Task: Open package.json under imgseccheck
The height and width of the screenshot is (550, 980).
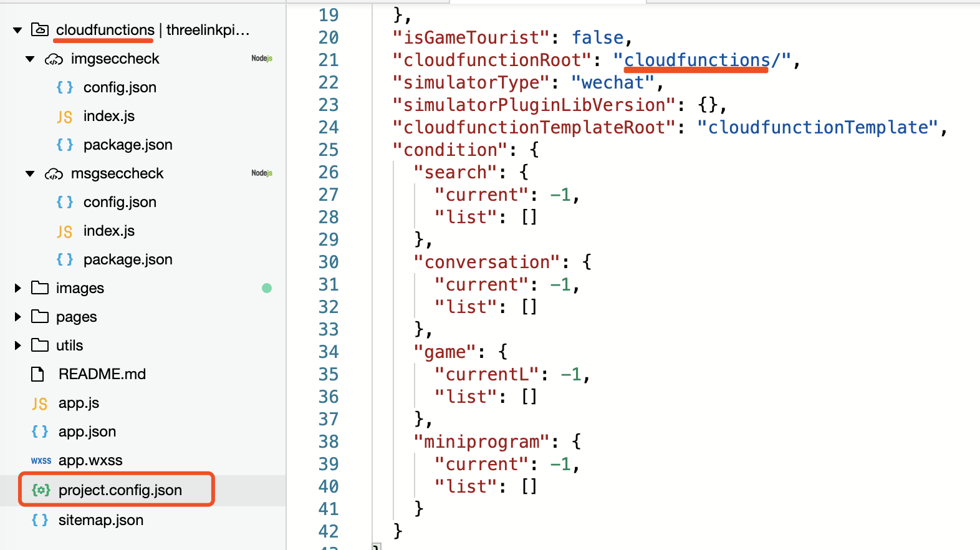Action: (x=128, y=145)
